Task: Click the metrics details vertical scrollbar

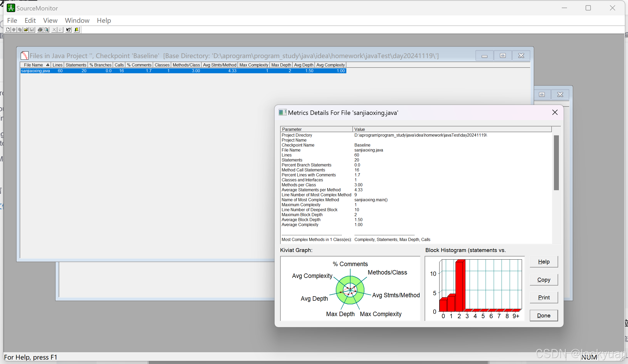Action: (556, 163)
